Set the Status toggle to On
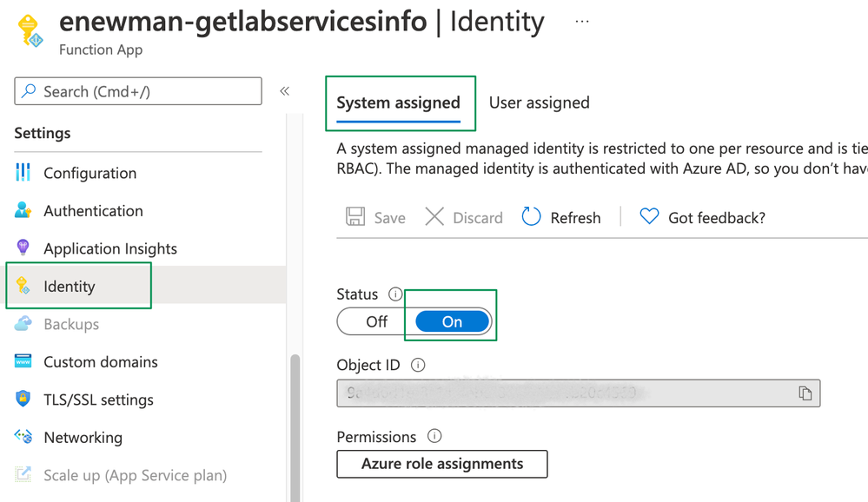 coord(453,321)
